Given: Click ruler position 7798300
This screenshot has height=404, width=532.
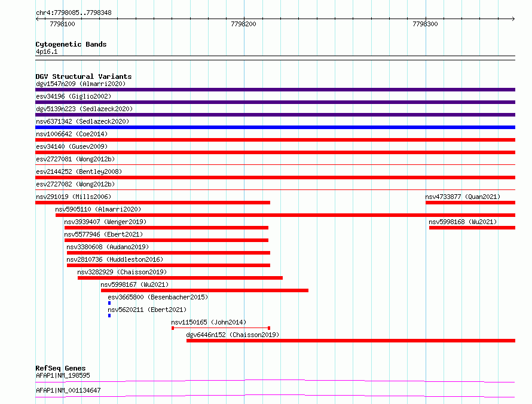Looking at the screenshot, I should [x=425, y=24].
